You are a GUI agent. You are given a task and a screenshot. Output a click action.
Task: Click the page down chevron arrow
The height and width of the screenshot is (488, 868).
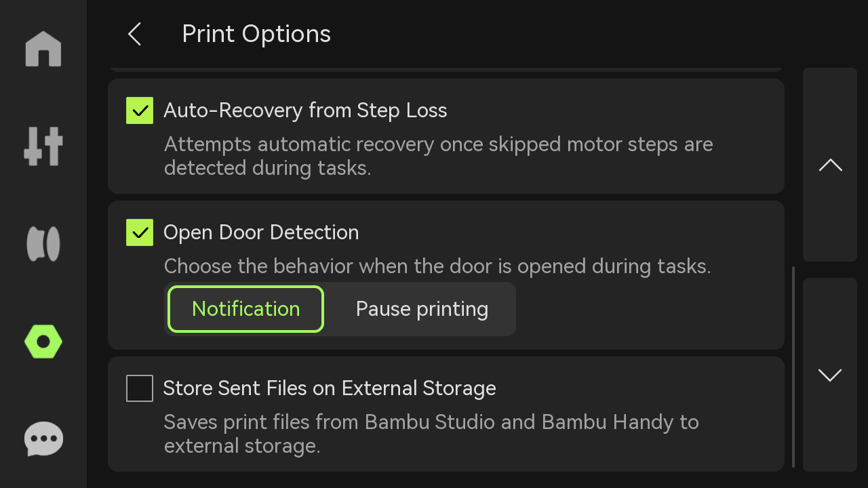click(x=830, y=375)
